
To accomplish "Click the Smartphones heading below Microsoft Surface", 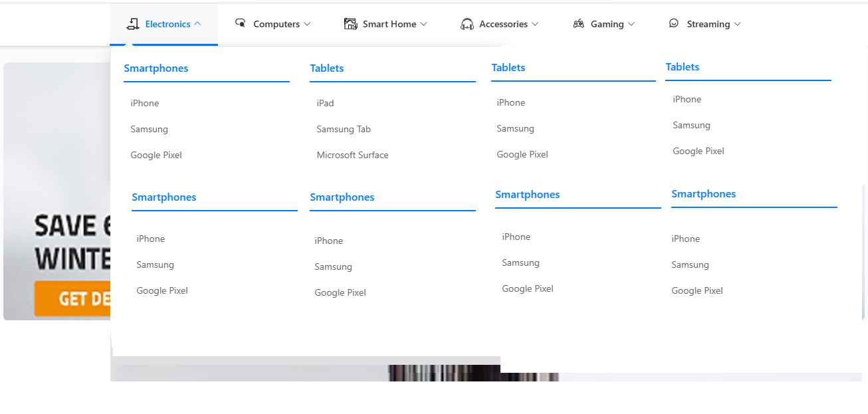I will [342, 197].
